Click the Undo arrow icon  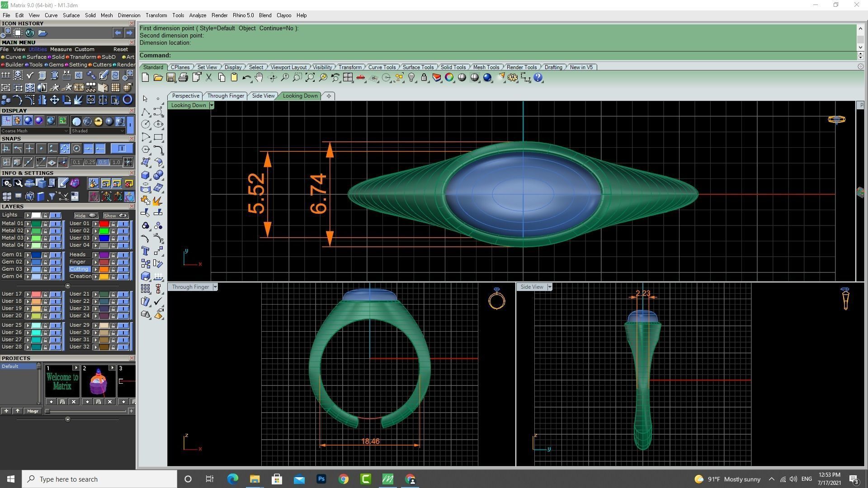click(x=246, y=78)
